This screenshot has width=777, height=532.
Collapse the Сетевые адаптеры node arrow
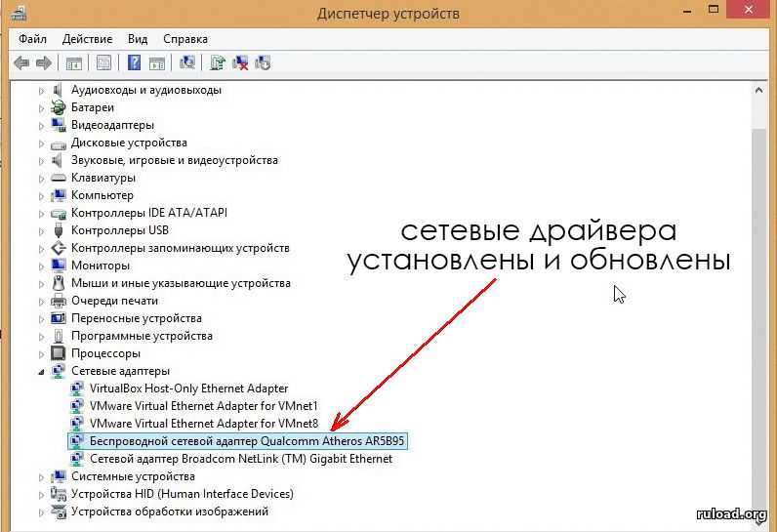pyautogui.click(x=42, y=372)
